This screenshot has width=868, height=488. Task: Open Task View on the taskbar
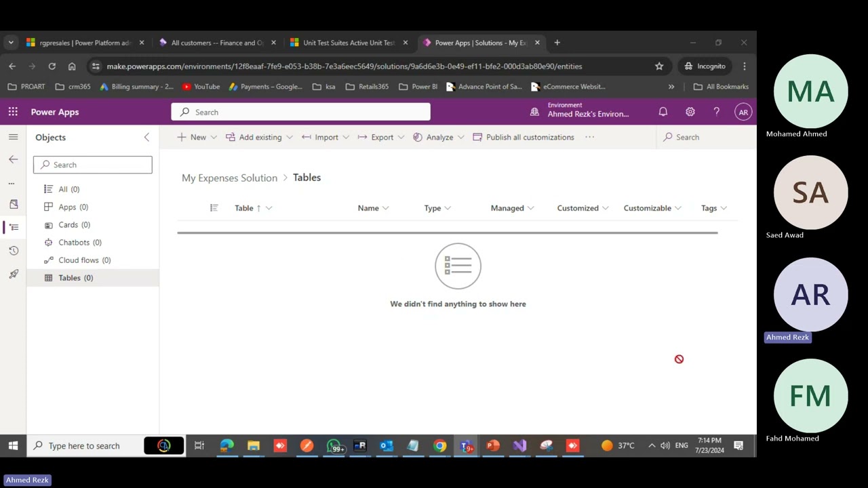[x=199, y=445]
